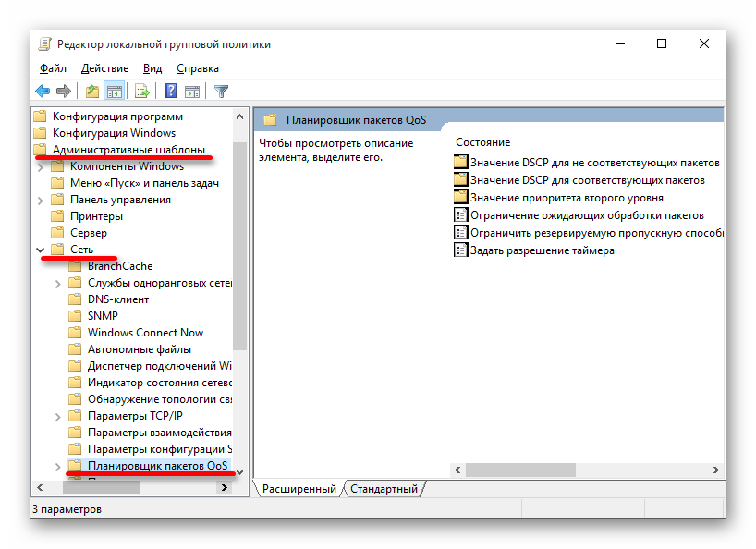
Task: Click the Up One Level folder icon
Action: [91, 91]
